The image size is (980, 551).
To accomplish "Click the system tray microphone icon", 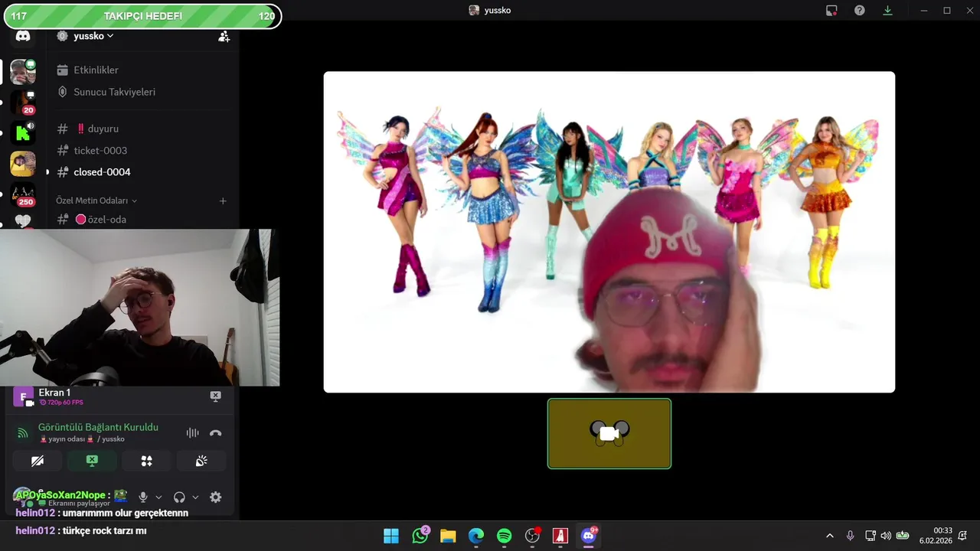I will (x=850, y=536).
